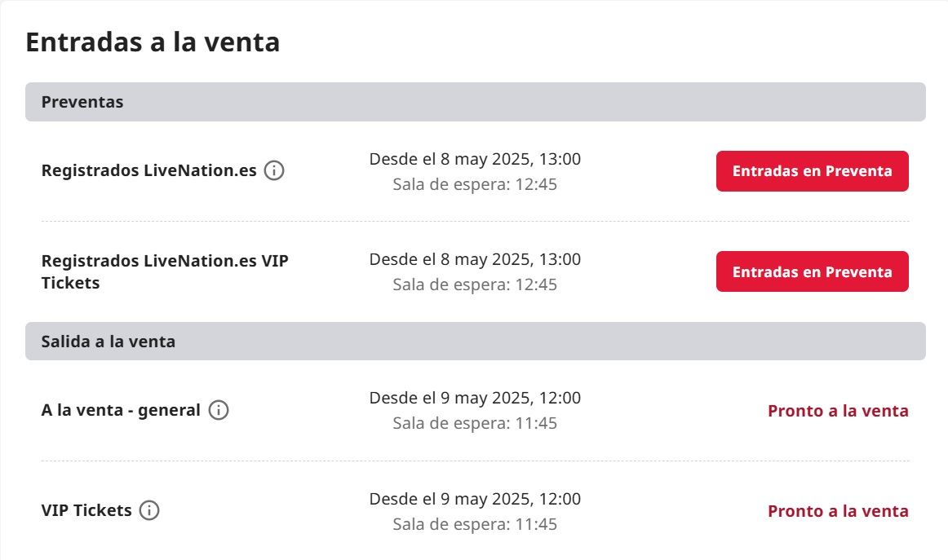This screenshot has width=948, height=560.
Task: Click Sala de espera 12:45 text in first row
Action: tap(475, 184)
